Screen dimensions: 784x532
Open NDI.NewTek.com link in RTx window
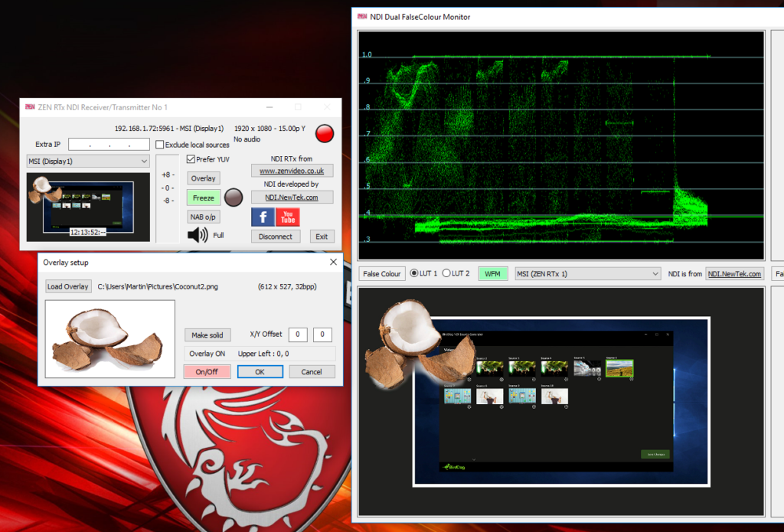(292, 197)
